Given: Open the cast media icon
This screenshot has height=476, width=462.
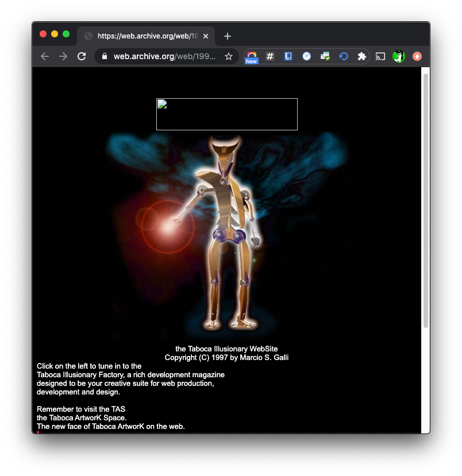Looking at the screenshot, I should pyautogui.click(x=380, y=56).
